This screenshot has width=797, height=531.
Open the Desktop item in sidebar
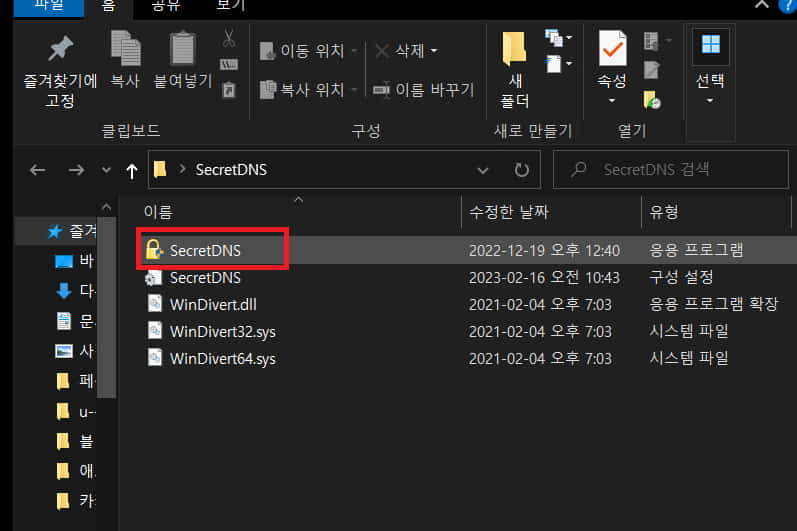(74, 261)
